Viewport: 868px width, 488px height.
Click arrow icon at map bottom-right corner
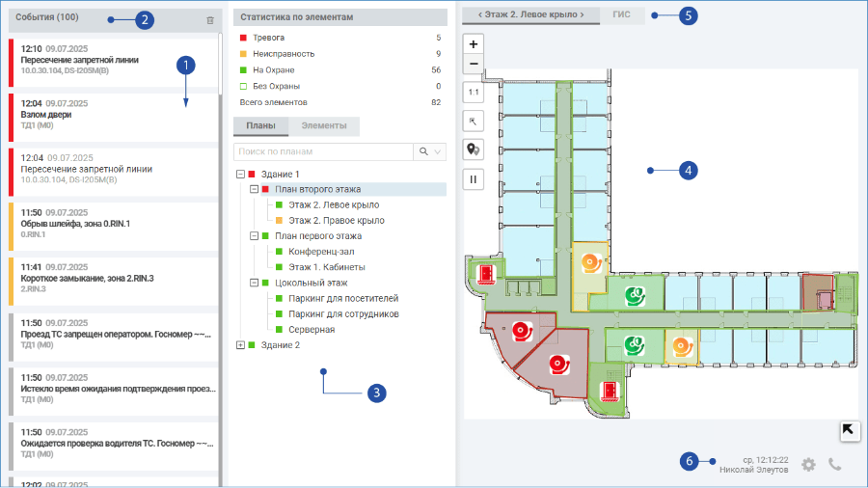(849, 430)
